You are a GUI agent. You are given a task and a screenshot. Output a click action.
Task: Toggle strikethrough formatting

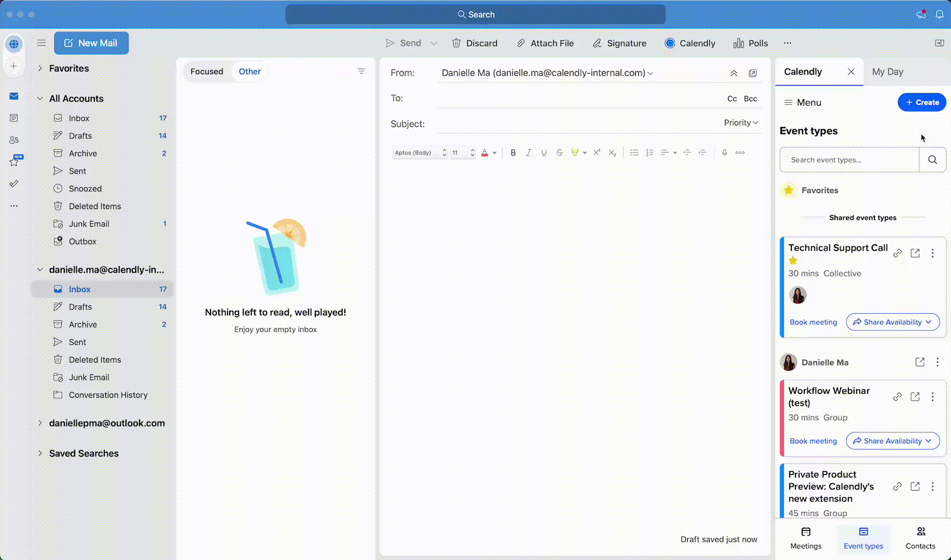559,152
